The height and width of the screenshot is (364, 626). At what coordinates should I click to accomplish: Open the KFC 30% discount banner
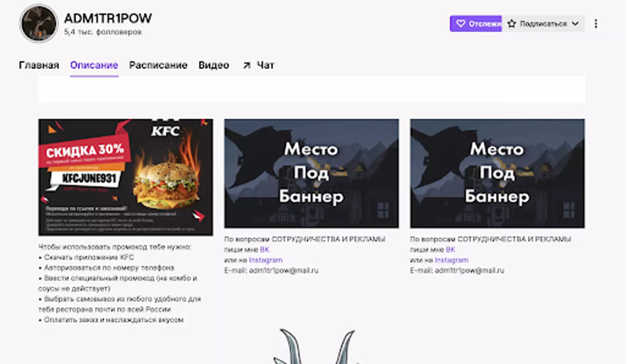125,177
